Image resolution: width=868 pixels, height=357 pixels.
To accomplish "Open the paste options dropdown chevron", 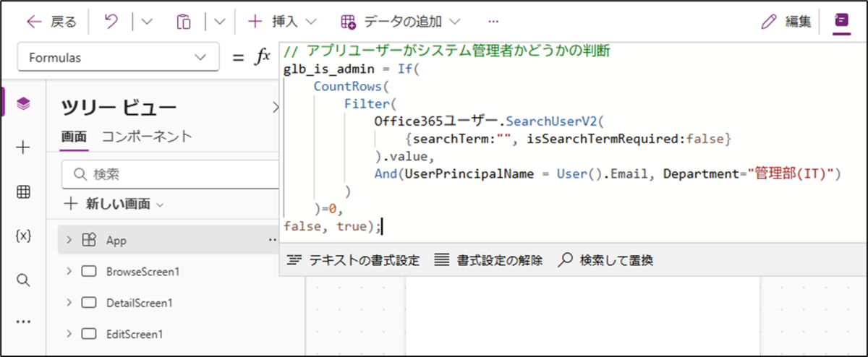I will [x=220, y=22].
